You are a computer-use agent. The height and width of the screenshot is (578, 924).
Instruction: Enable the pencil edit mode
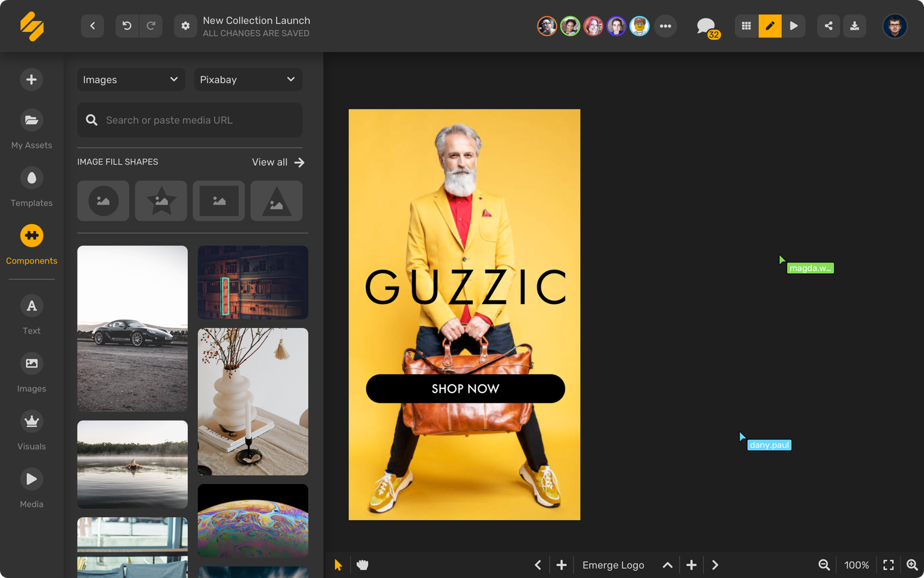tap(770, 26)
